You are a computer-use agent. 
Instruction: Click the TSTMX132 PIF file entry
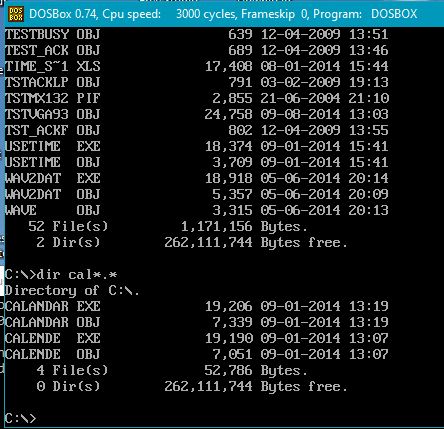196,98
